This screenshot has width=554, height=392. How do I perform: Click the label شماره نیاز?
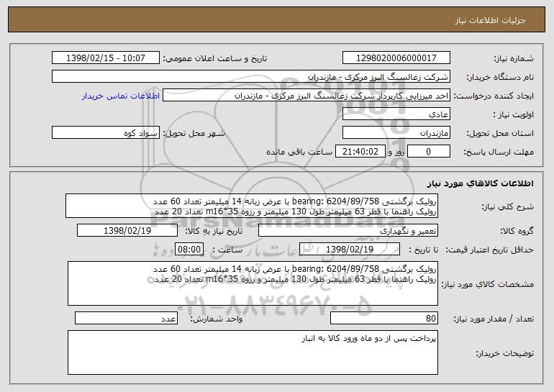pyautogui.click(x=514, y=59)
